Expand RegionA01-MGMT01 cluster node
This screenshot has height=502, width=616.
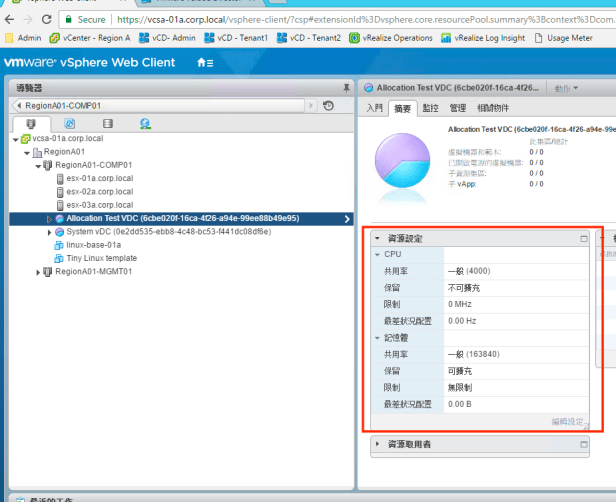[38, 272]
